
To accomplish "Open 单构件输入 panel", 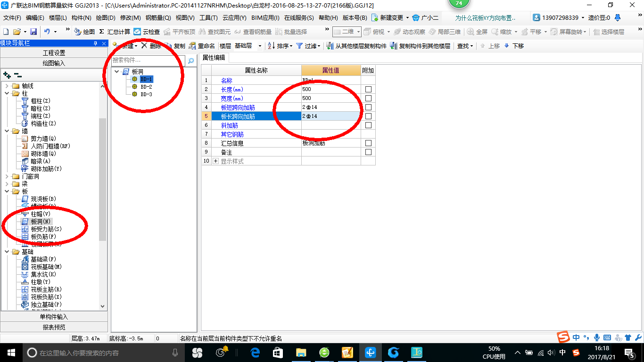I will coord(54,317).
